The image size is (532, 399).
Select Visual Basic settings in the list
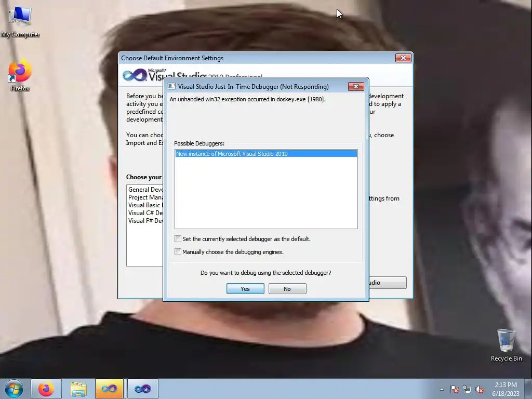145,205
